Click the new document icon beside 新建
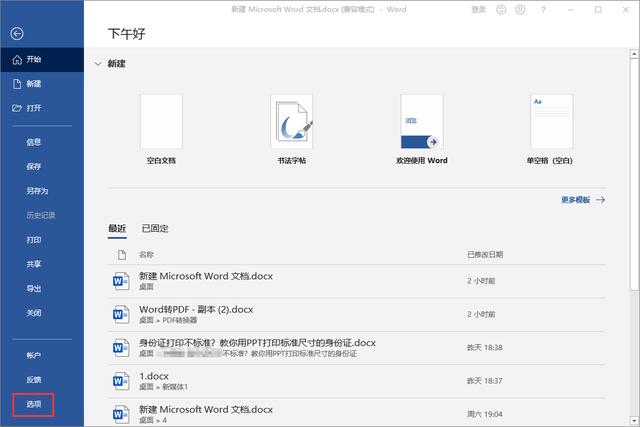The image size is (640, 427). pyautogui.click(x=17, y=84)
